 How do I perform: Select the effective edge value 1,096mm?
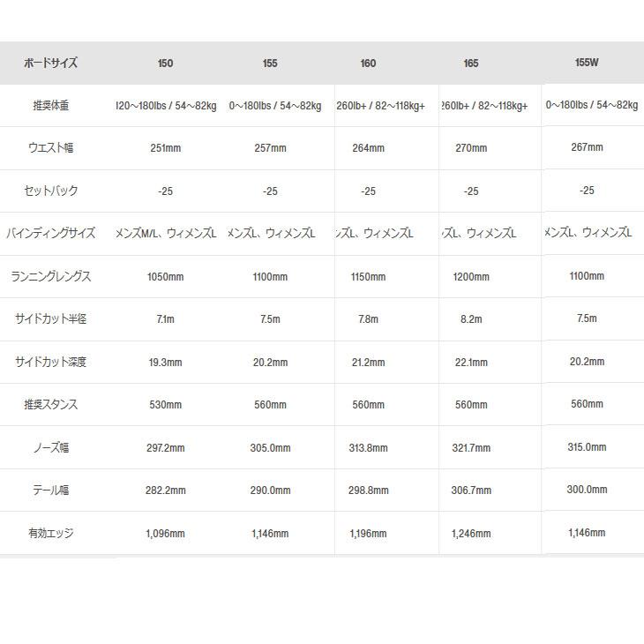(165, 534)
